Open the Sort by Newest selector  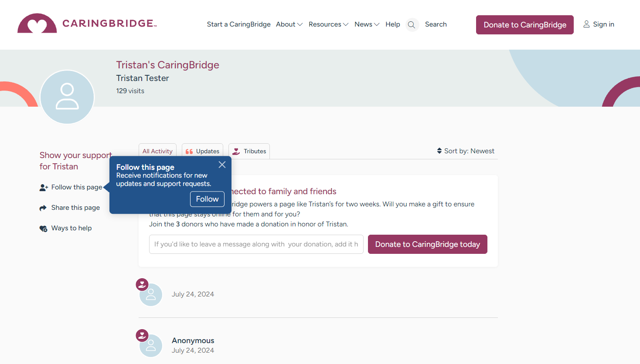point(466,151)
